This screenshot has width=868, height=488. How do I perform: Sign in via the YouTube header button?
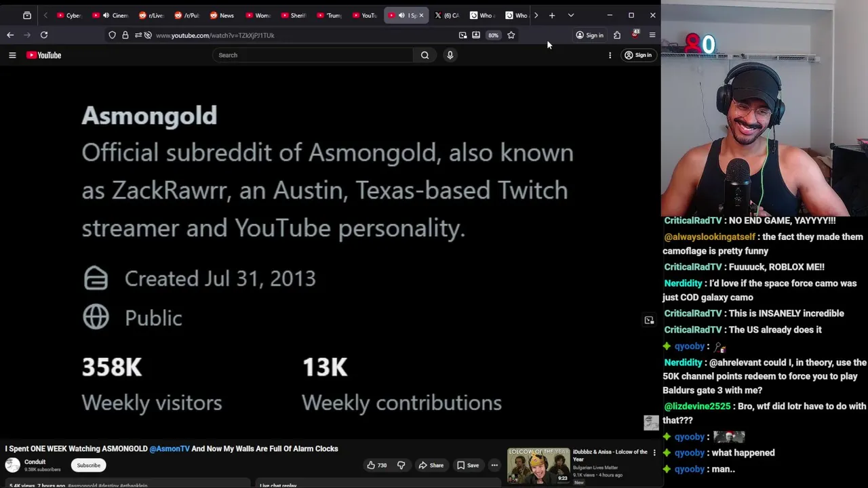638,55
